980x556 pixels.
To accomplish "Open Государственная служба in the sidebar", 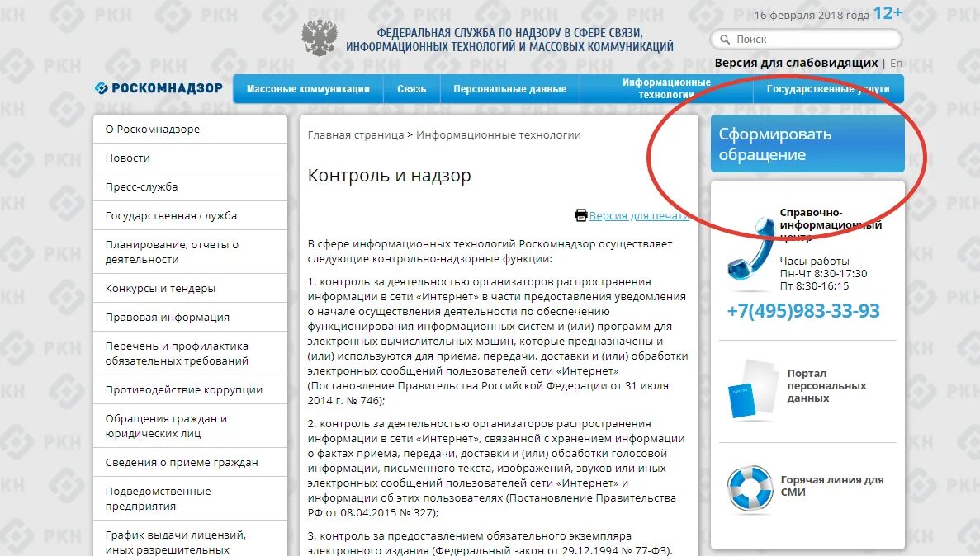I will point(190,215).
